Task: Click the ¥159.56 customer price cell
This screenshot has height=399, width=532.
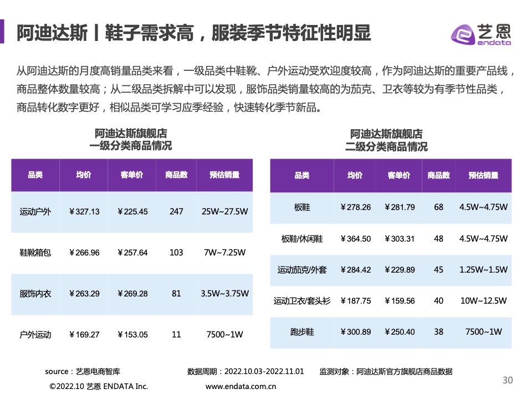Action: [x=400, y=301]
